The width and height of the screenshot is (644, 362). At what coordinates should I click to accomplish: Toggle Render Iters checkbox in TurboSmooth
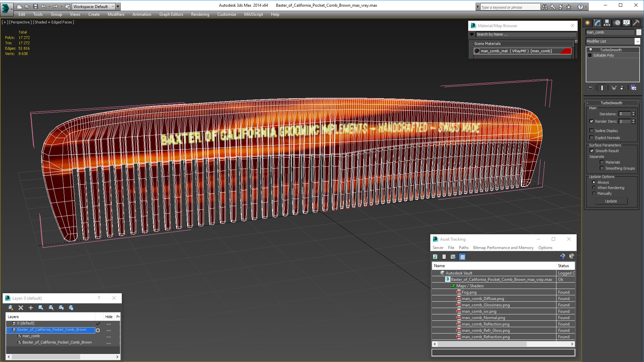click(591, 121)
